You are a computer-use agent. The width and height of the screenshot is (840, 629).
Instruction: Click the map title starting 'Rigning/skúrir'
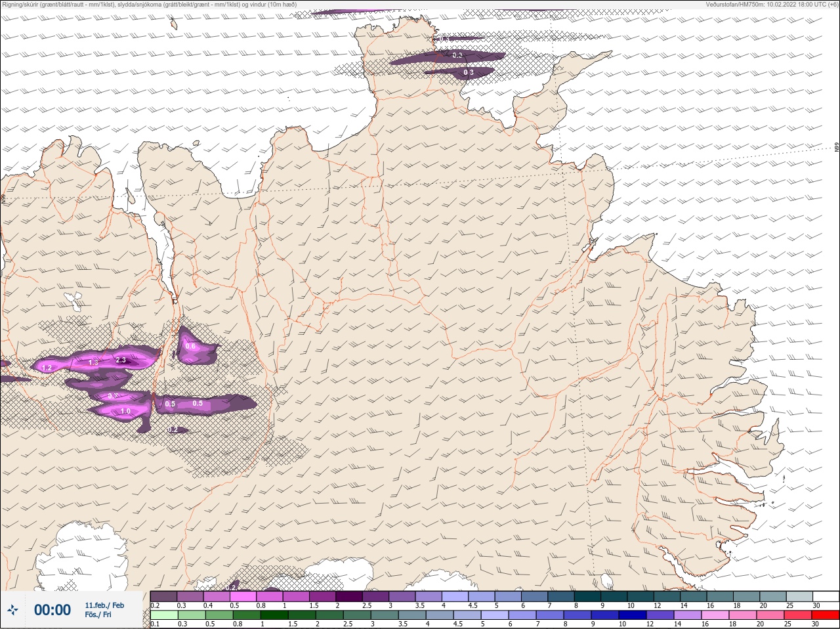[x=150, y=4]
